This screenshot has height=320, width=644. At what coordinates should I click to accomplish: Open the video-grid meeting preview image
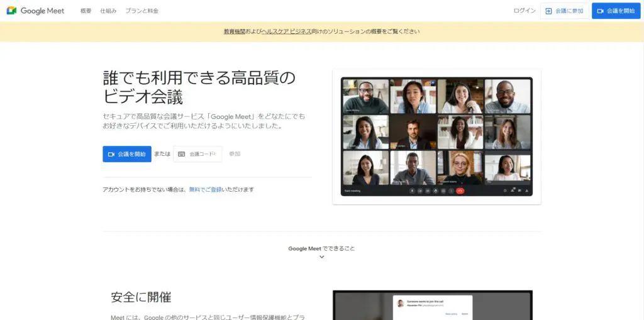click(x=436, y=136)
